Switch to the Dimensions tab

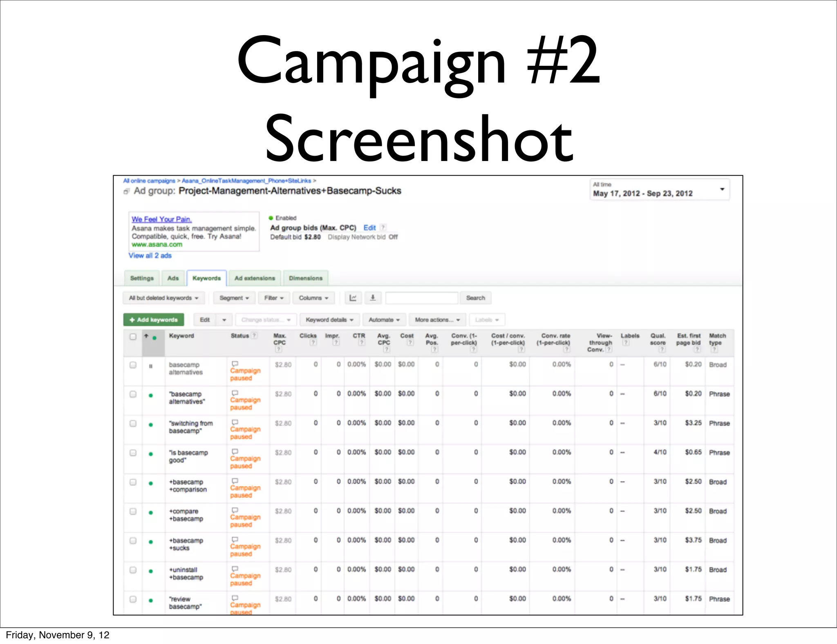tap(306, 278)
